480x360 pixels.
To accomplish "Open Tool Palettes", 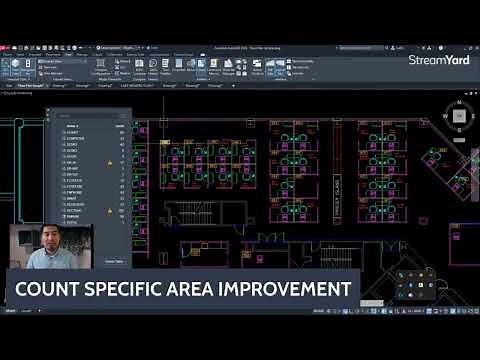I will (x=165, y=67).
